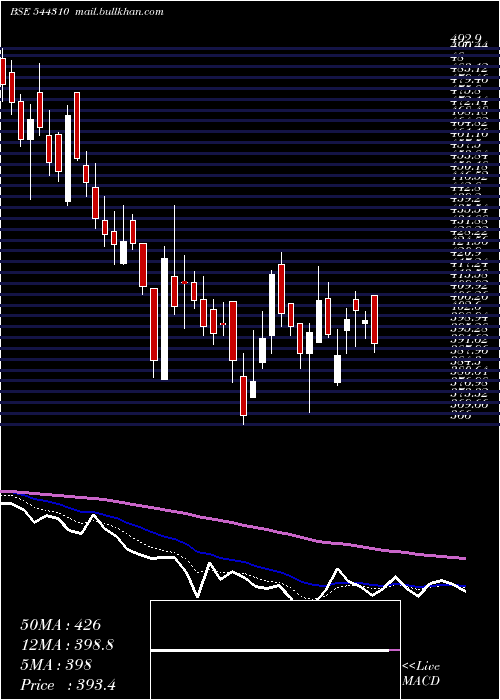
Task: Click the 492.9 top price axis label
Action: click(465, 38)
